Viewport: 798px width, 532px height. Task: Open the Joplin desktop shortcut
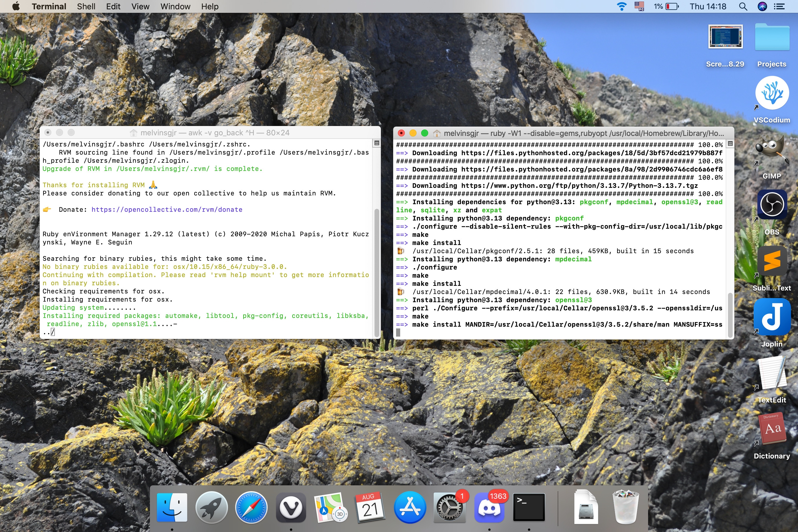771,317
